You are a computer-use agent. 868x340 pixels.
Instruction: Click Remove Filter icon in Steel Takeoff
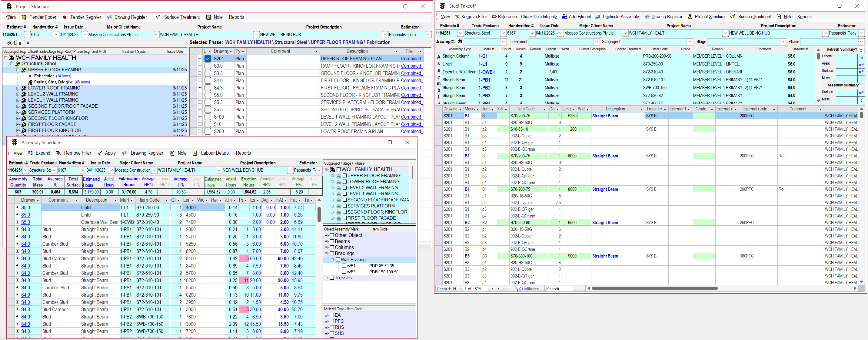point(457,16)
